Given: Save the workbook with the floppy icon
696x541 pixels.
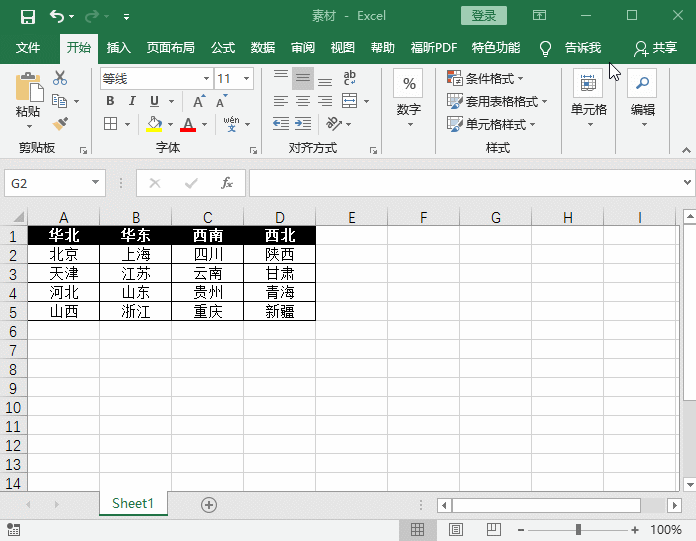Looking at the screenshot, I should 28,17.
